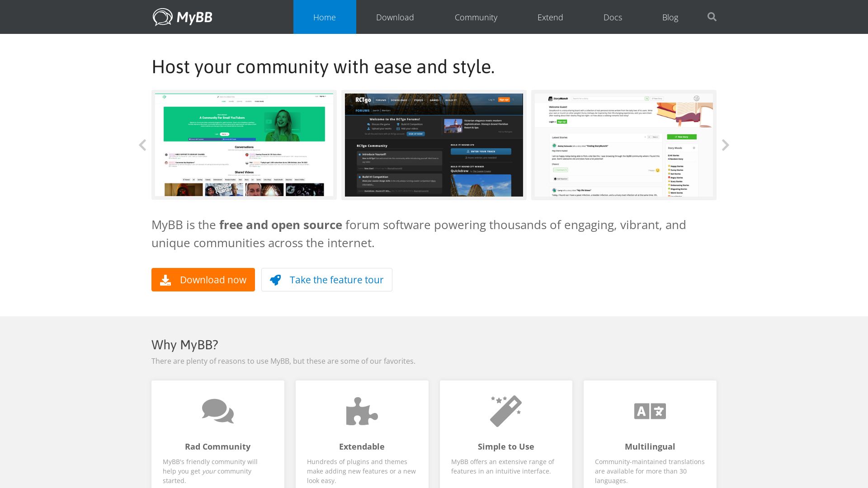
Task: Click the search magnifier icon
Action: click(x=712, y=17)
